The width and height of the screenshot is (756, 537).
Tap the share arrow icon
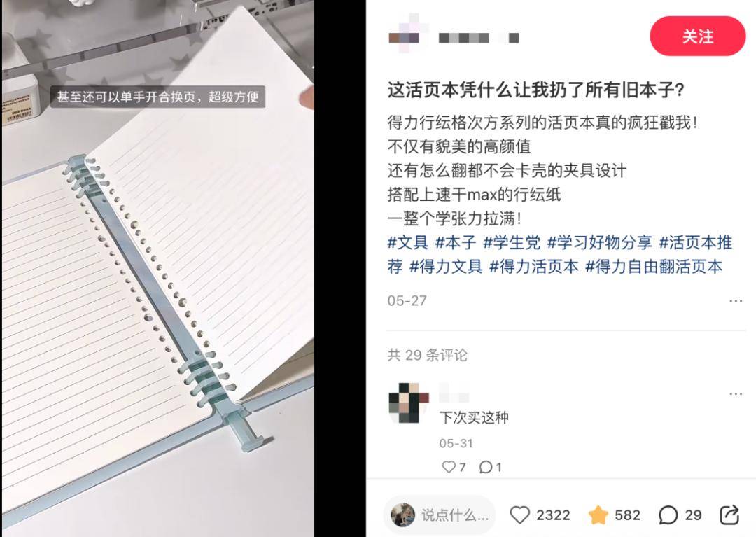pos(729,515)
